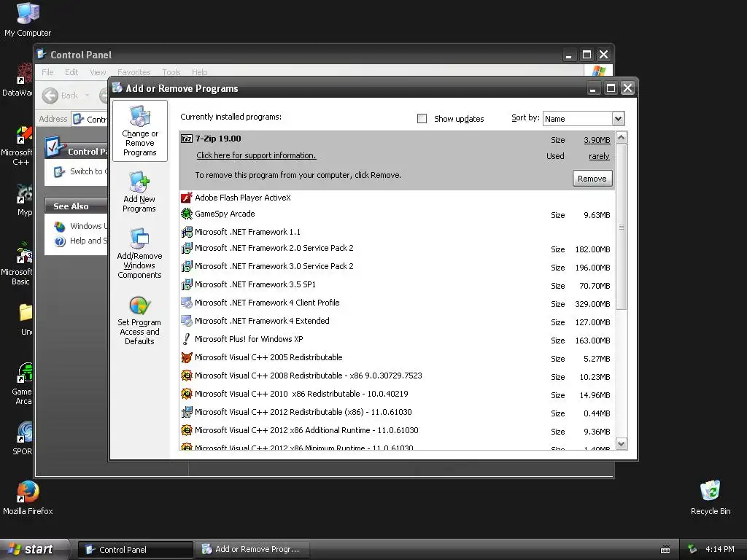Screen dimensions: 747x560
Task: Click scroll up arrow of programs list
Action: coord(622,138)
